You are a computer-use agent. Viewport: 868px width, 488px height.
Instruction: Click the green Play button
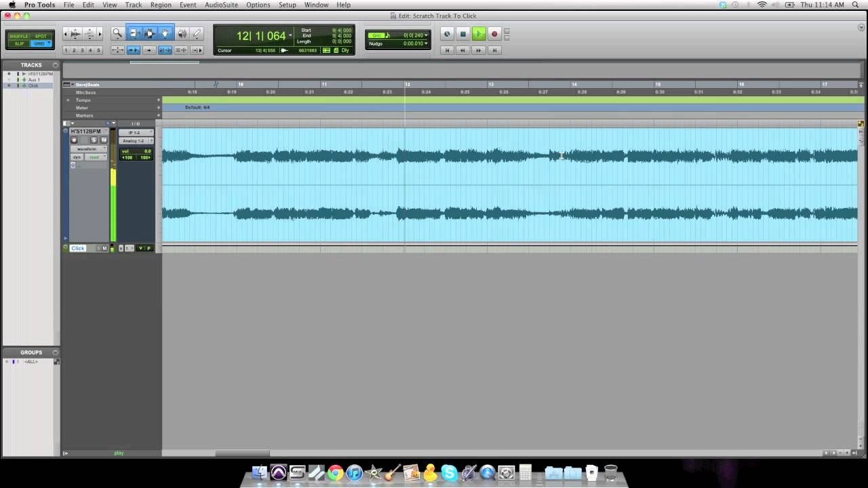pyautogui.click(x=479, y=34)
